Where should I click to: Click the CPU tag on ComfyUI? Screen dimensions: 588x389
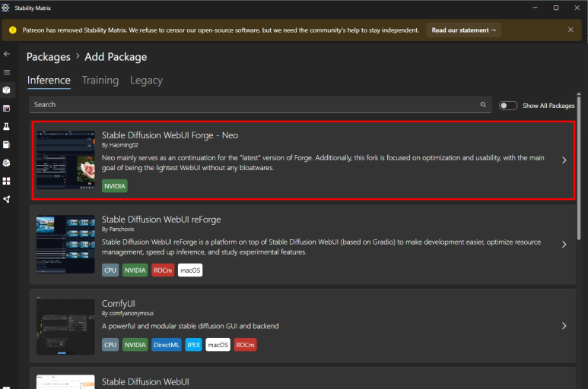110,345
